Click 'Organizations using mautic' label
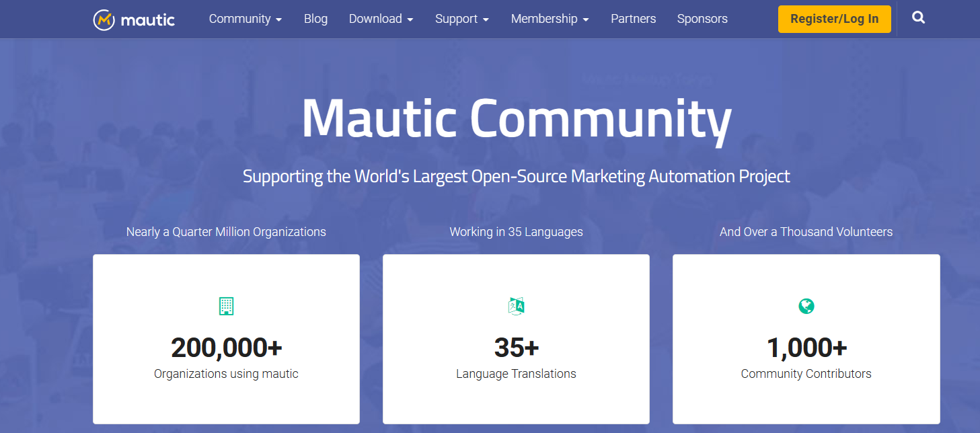The width and height of the screenshot is (980, 433). [x=226, y=374]
